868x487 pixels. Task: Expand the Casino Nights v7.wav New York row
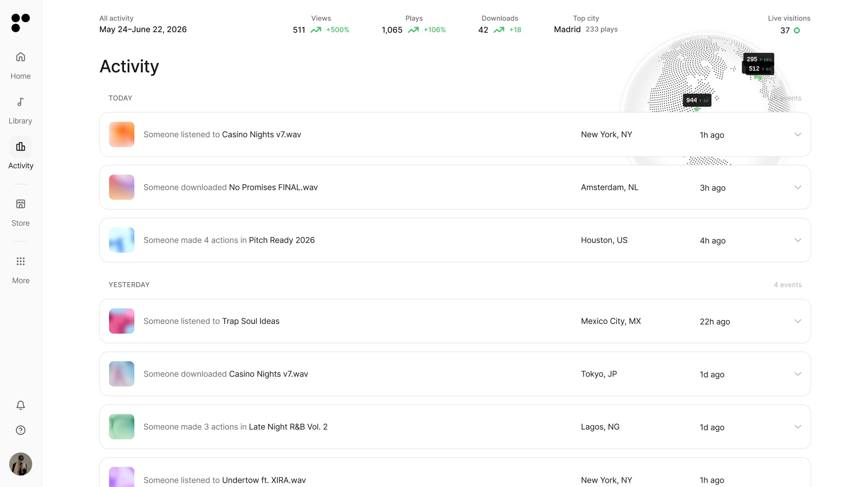[798, 134]
